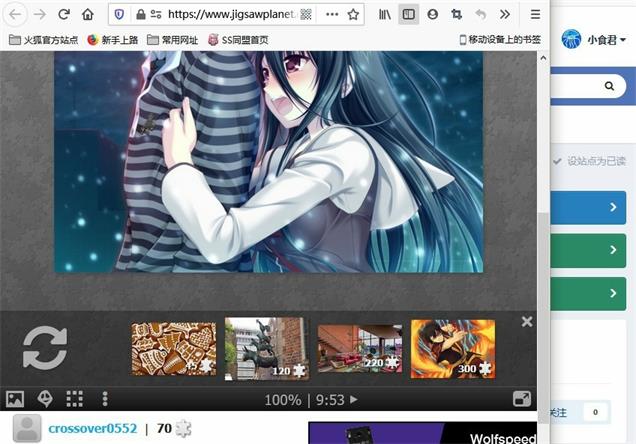Click the 100% | 9:53 progress readout

click(304, 400)
